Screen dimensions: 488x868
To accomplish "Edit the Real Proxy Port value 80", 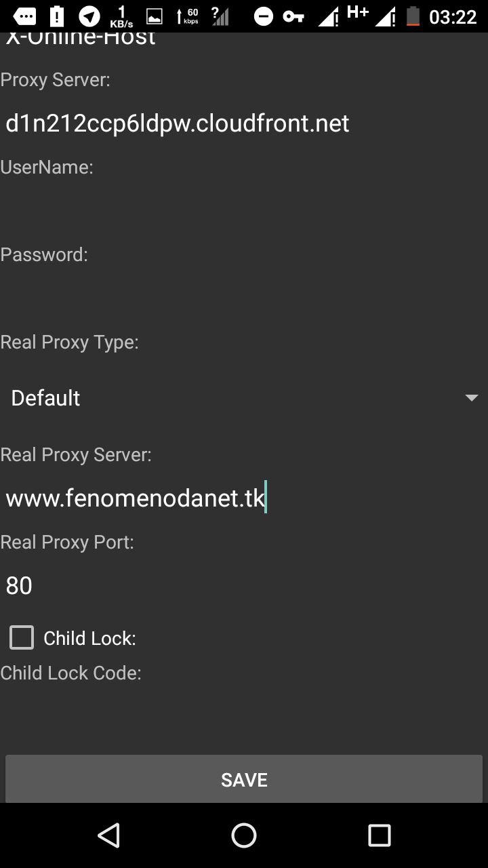I will click(244, 585).
